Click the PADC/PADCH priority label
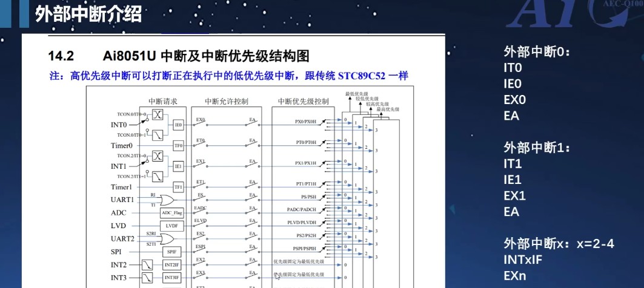 click(302, 209)
